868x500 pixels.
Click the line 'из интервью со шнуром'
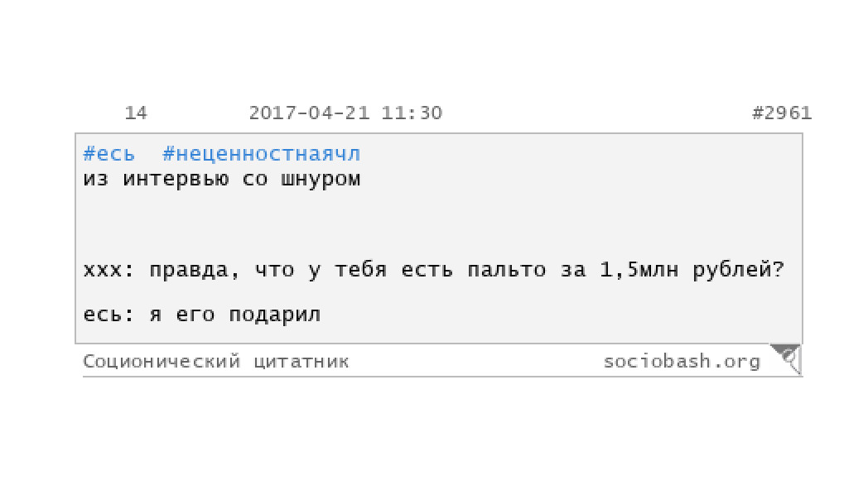(222, 179)
